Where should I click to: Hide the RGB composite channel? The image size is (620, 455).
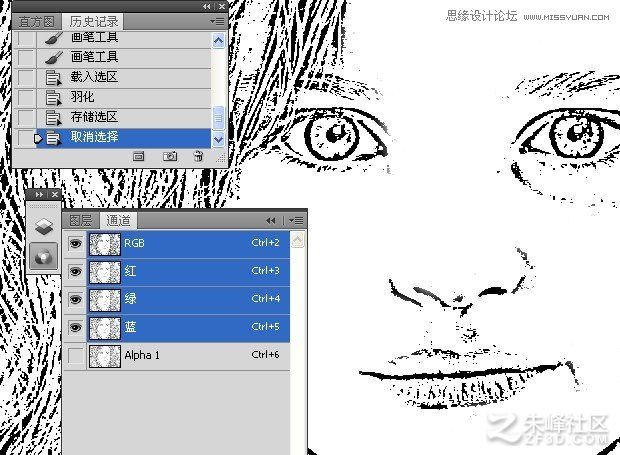pyautogui.click(x=76, y=244)
